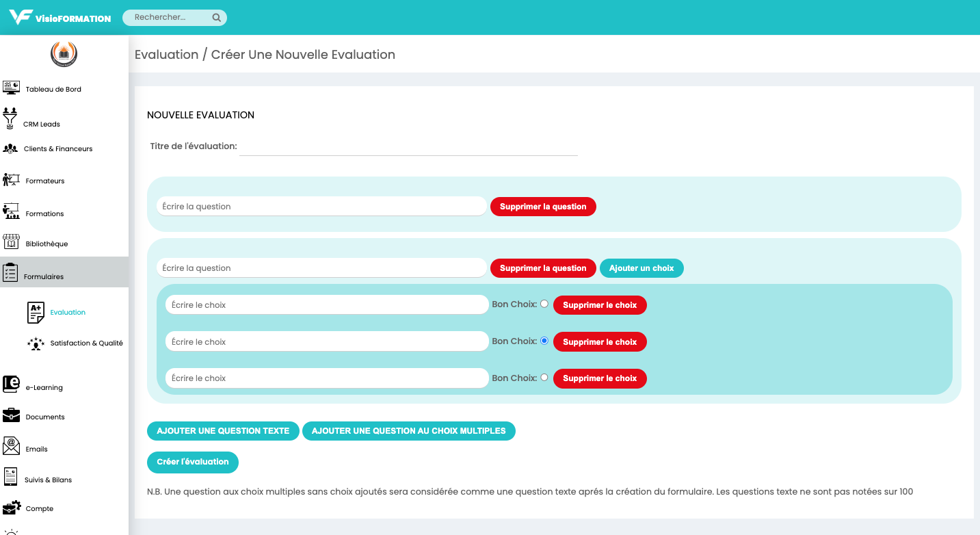This screenshot has height=535, width=980.
Task: Click the CRM Leads funnel icon
Action: (x=10, y=118)
